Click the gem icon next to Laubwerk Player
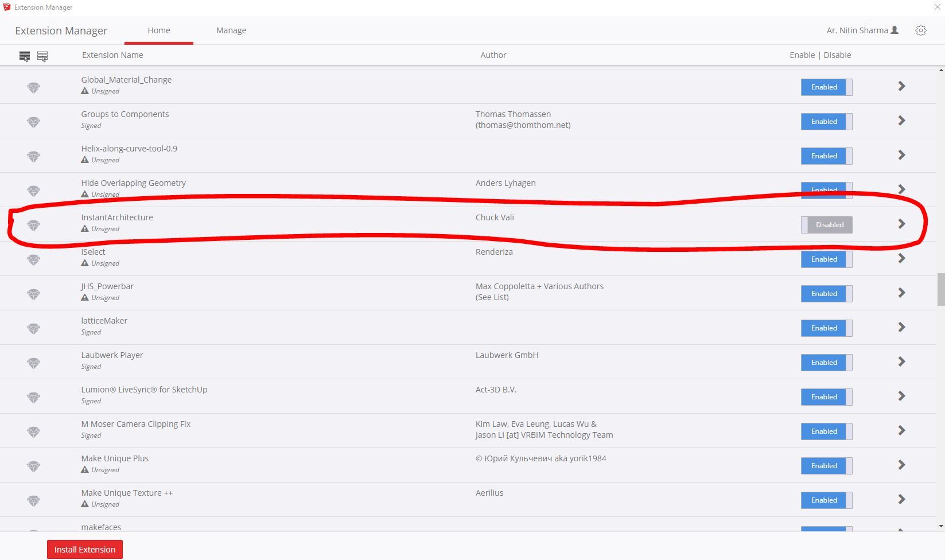This screenshot has height=560, width=945. [x=34, y=363]
